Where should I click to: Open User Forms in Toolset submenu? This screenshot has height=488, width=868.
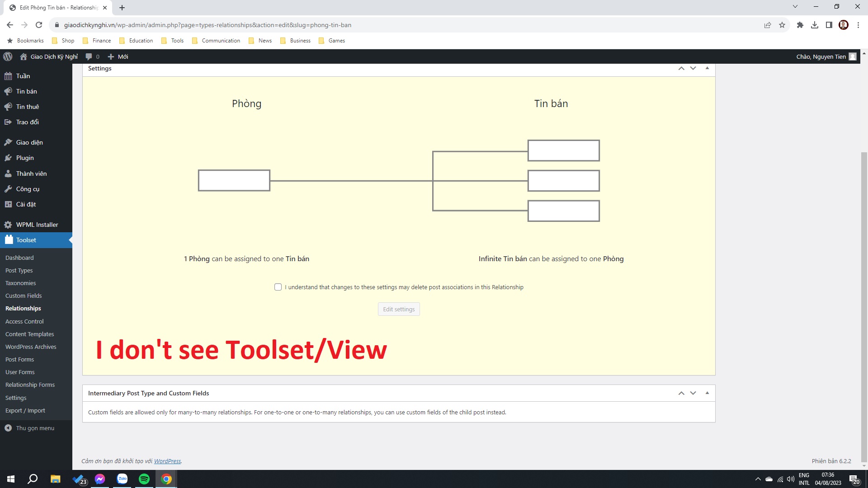click(20, 372)
